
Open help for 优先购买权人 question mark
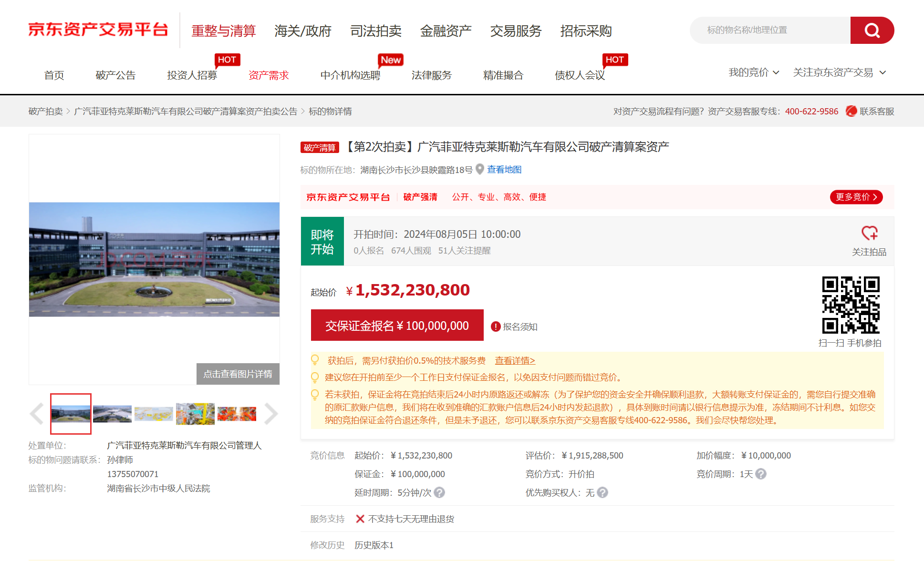click(602, 492)
